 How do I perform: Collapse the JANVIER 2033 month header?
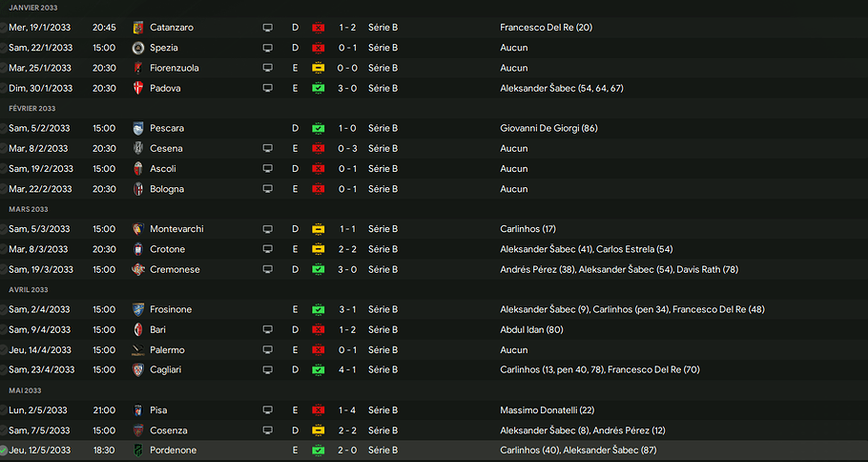[x=31, y=8]
